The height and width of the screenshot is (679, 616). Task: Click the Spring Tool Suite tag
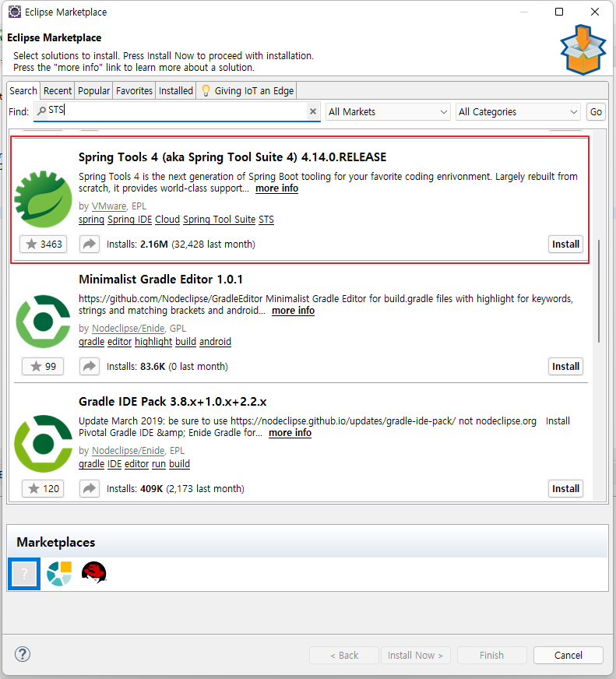pyautogui.click(x=219, y=220)
